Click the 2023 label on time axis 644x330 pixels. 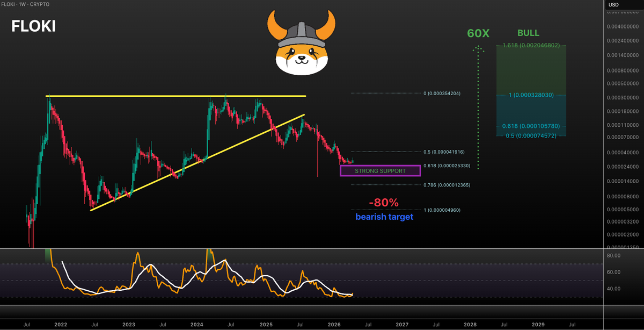pos(128,325)
